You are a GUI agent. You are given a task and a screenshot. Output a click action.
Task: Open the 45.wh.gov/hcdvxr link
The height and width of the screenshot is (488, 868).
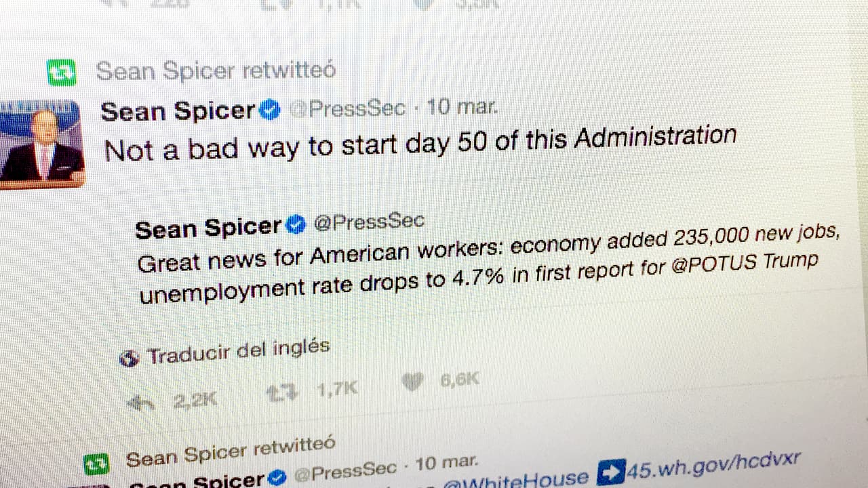(x=713, y=466)
